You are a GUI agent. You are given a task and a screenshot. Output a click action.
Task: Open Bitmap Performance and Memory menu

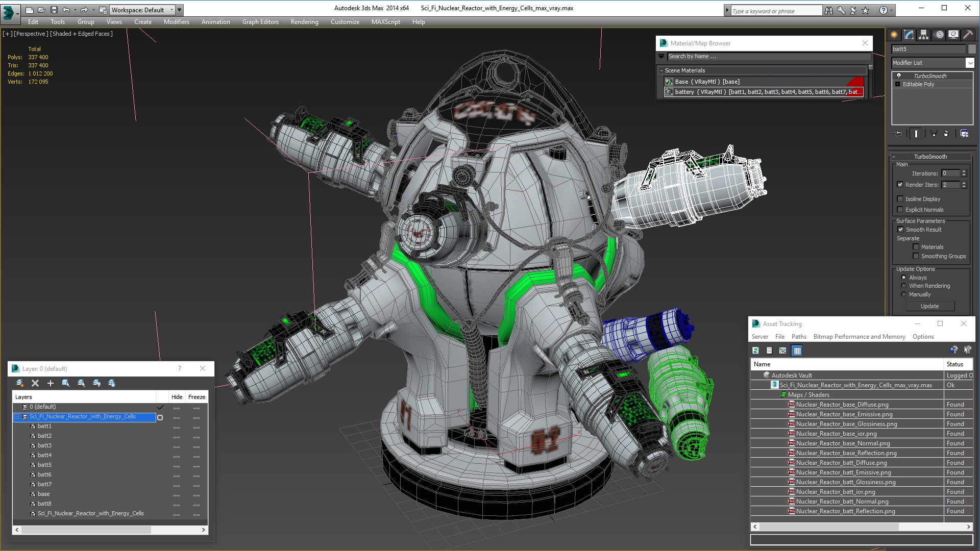point(859,337)
